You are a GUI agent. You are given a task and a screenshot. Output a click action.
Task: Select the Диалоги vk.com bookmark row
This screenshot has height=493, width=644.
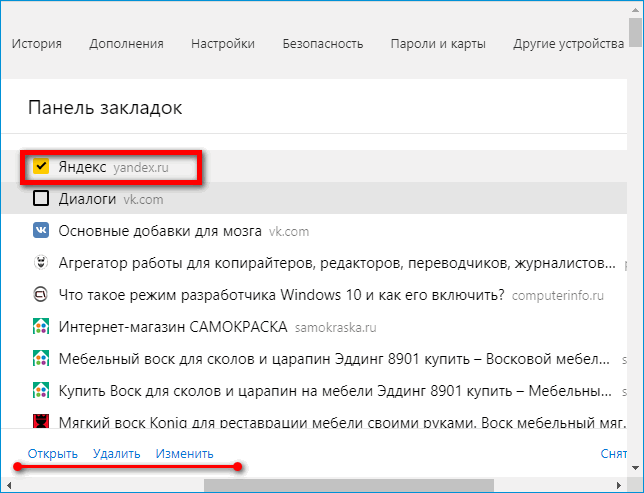(x=314, y=198)
